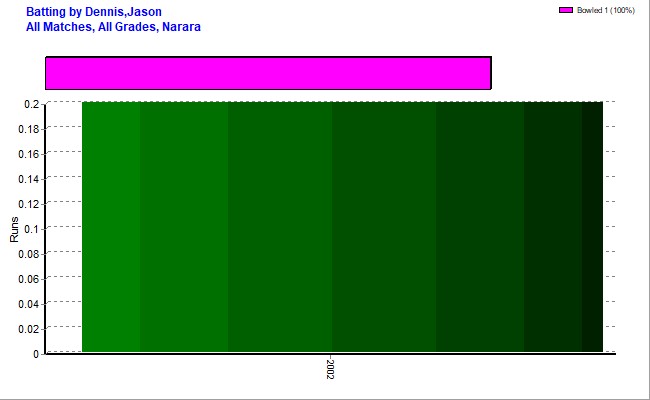Click the 0.14 y-axis tick label

(x=27, y=179)
